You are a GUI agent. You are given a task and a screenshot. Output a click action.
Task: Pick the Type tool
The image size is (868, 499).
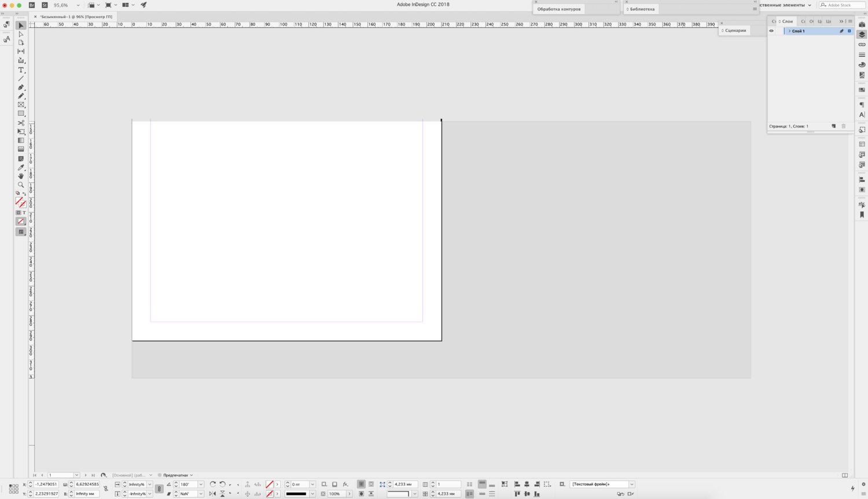coord(21,70)
